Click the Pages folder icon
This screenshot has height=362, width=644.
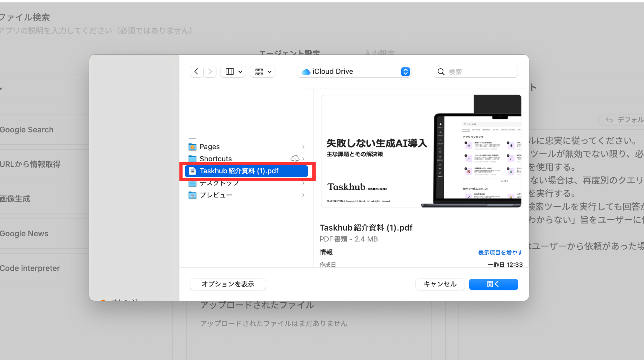click(x=193, y=147)
